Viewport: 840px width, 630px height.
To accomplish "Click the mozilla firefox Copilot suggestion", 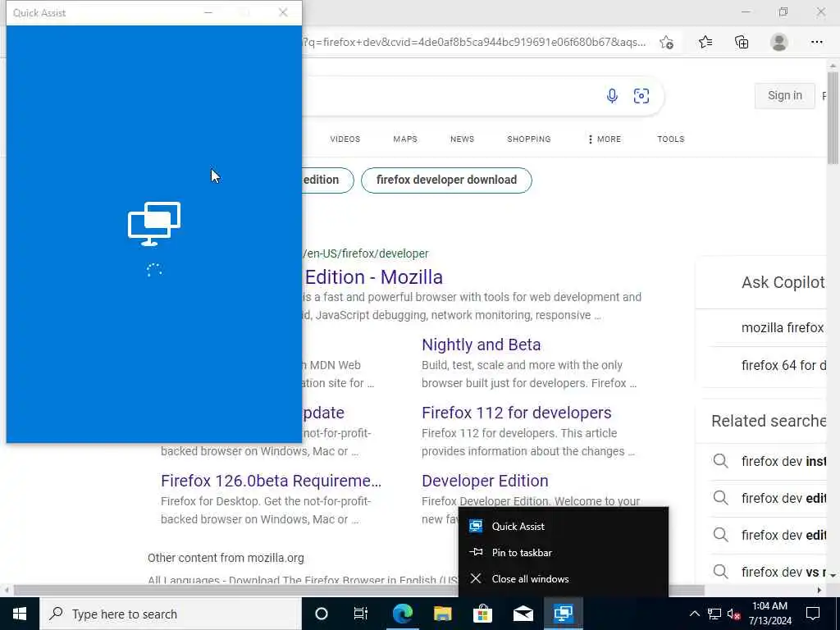I will (782, 327).
